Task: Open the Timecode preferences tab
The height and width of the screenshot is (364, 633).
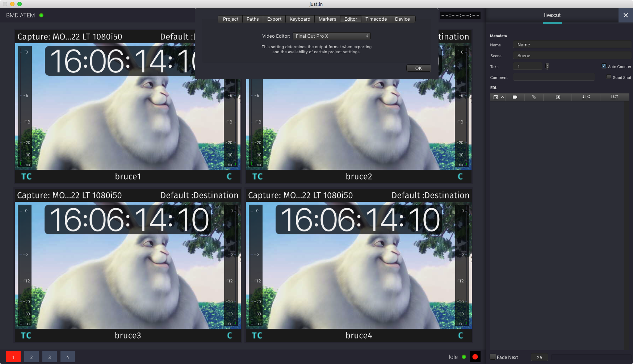Action: 376,19
